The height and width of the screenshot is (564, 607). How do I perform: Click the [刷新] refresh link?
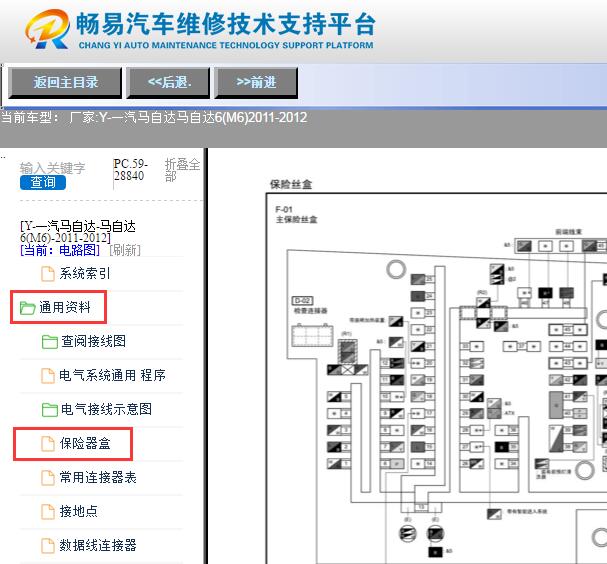(x=125, y=250)
